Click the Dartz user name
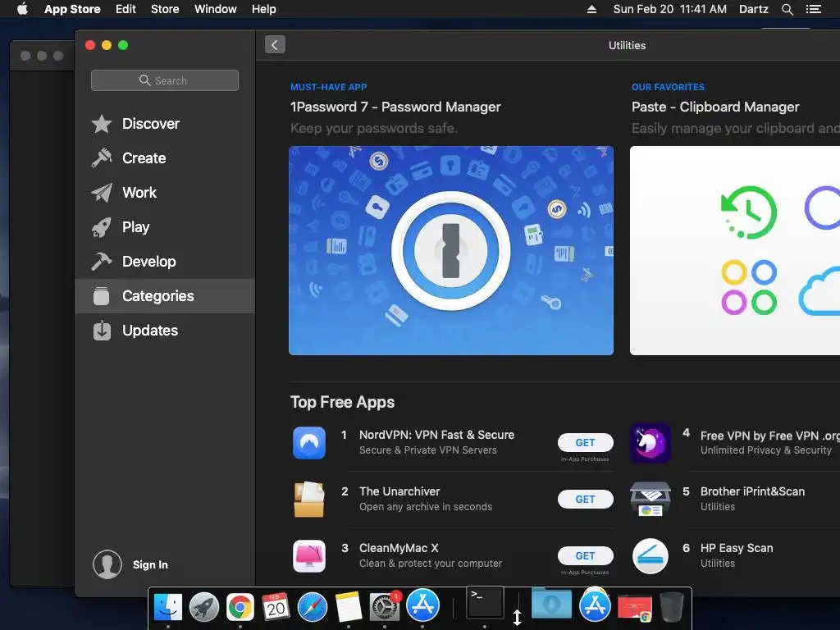Screen dimensions: 840x630 point(754,9)
